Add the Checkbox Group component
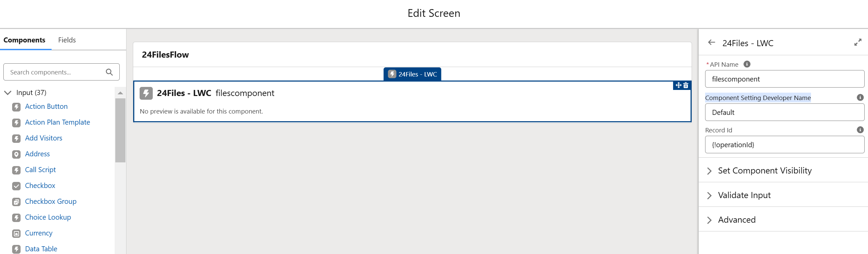Screen dimensions: 868x254 point(51,201)
